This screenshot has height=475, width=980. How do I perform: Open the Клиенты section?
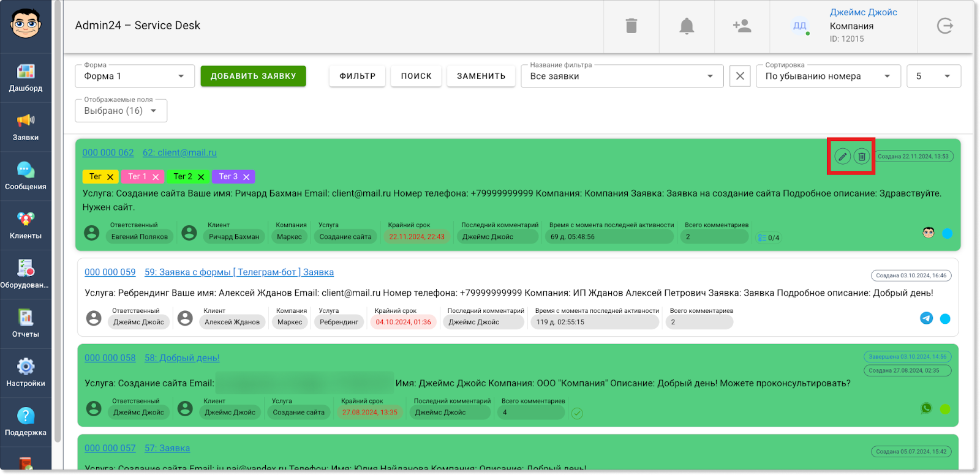(26, 225)
